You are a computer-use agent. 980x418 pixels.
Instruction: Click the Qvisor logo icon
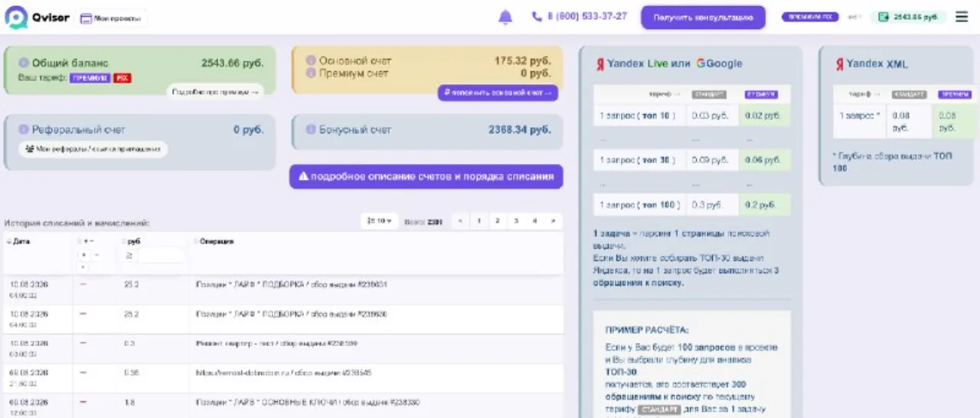(15, 17)
